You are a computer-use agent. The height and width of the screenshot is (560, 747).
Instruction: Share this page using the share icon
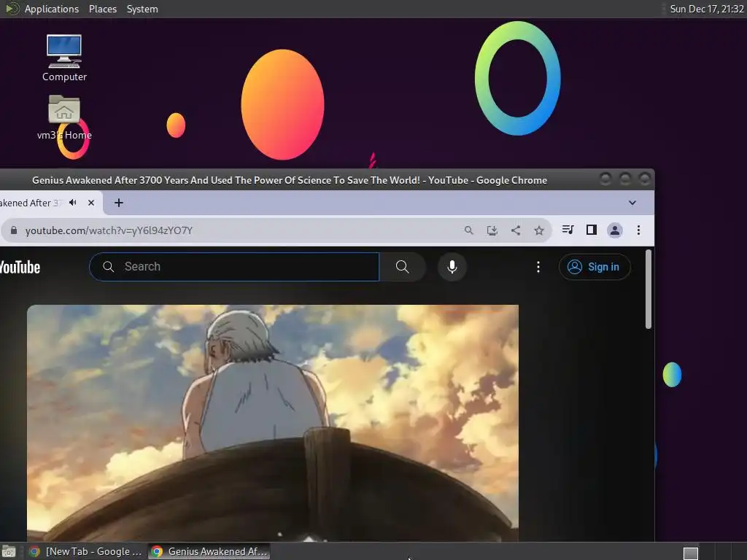pyautogui.click(x=516, y=230)
